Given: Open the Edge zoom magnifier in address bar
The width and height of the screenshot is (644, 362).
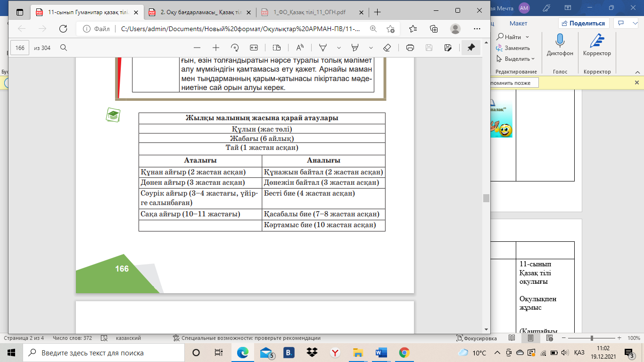Looking at the screenshot, I should 373,29.
